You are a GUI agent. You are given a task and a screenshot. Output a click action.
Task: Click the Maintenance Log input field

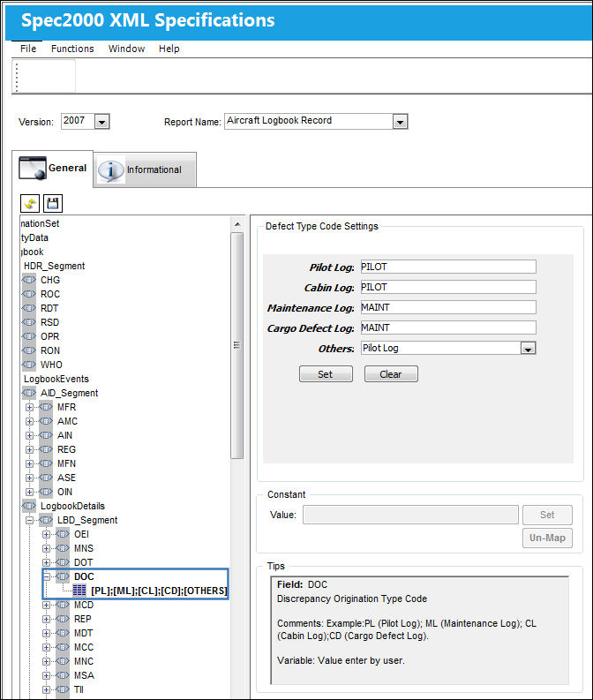(x=448, y=307)
